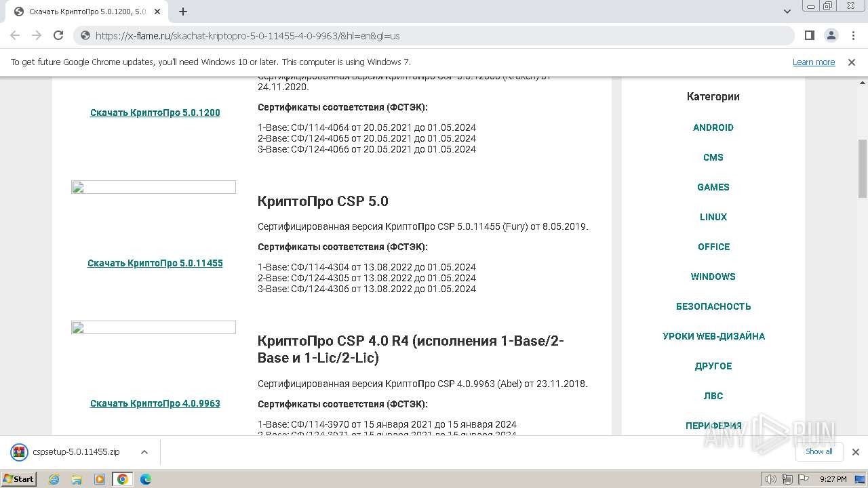
Task: Open Windows Media Player taskbar icon
Action: pyautogui.click(x=100, y=479)
